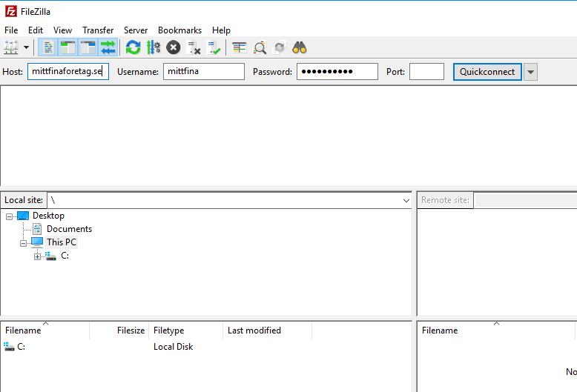Viewport: 577px width, 392px height.
Task: Open directory listing filters dialog
Action: pos(240,47)
